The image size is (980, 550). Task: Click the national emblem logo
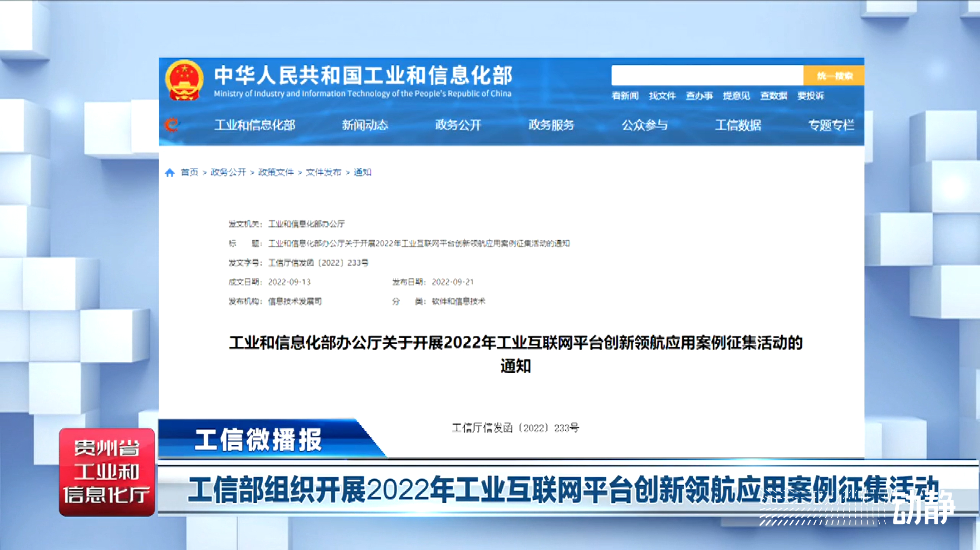click(184, 80)
